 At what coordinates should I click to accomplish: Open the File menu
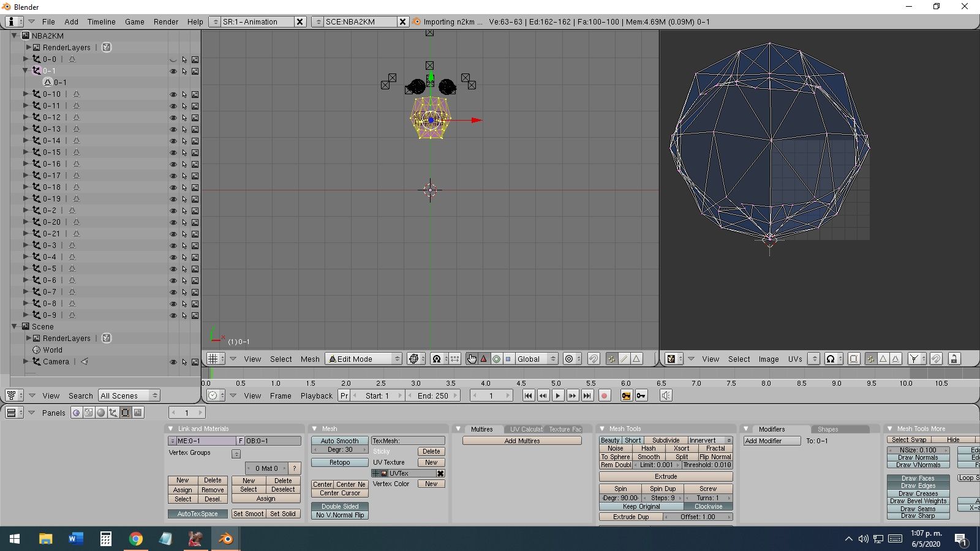click(x=48, y=21)
